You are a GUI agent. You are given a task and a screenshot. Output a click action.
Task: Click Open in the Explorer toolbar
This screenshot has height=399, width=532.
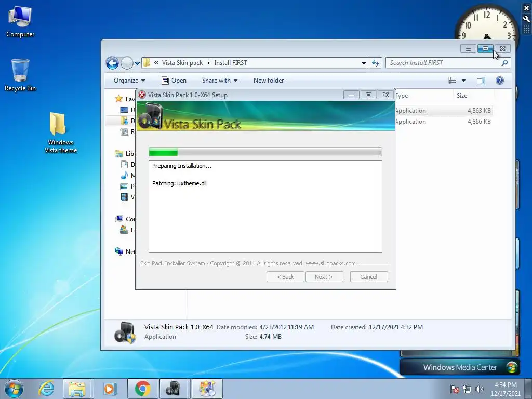click(x=174, y=81)
